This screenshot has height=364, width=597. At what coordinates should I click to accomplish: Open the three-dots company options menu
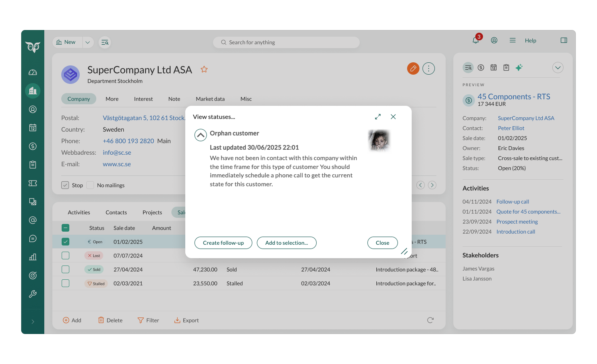[428, 68]
